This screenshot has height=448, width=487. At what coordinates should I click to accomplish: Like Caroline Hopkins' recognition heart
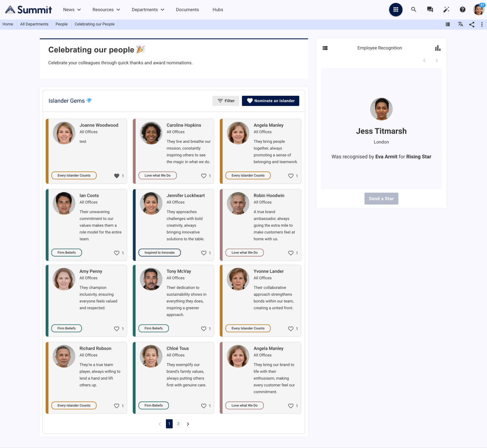pyautogui.click(x=204, y=176)
